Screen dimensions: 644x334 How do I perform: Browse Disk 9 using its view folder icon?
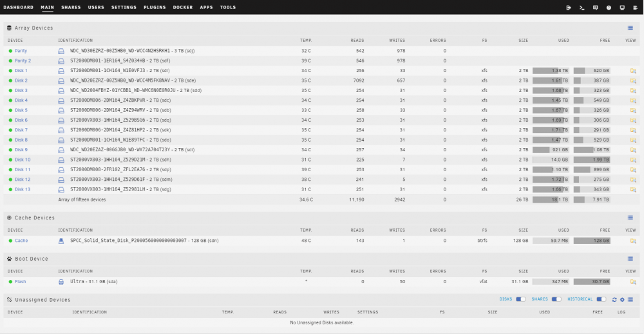(633, 150)
